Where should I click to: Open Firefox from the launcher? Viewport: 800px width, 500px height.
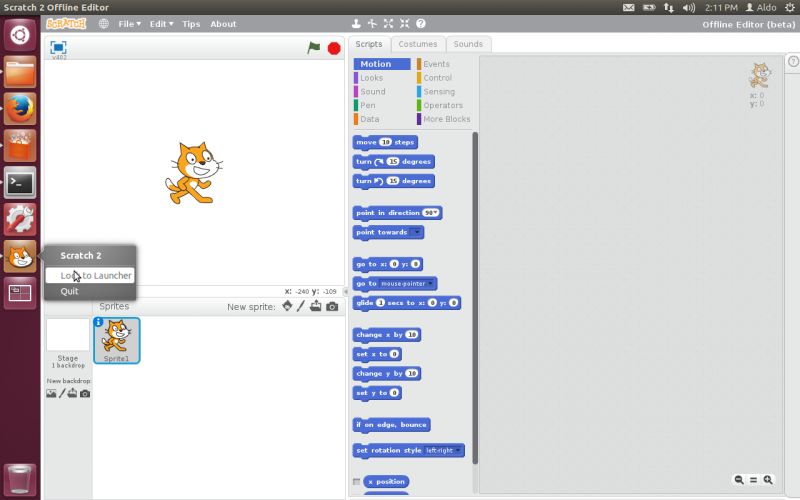coord(20,109)
